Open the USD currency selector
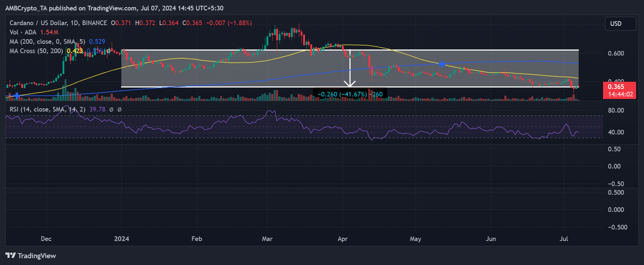Screen dimensions: 644x265 620,24
